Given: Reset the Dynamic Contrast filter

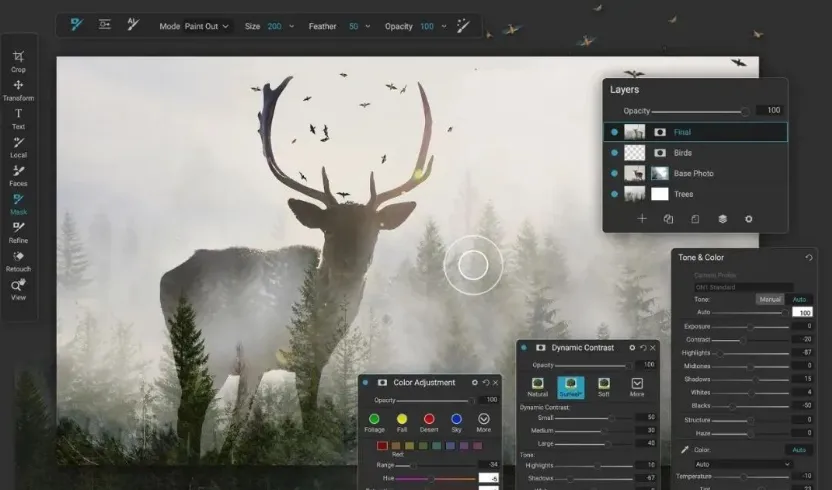Looking at the screenshot, I should [643, 348].
